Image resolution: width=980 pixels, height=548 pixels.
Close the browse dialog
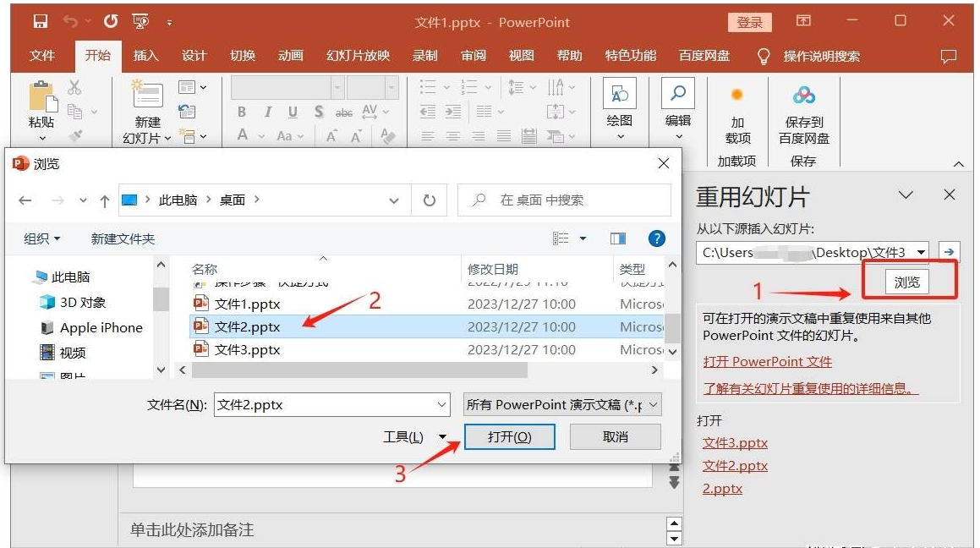(x=664, y=164)
